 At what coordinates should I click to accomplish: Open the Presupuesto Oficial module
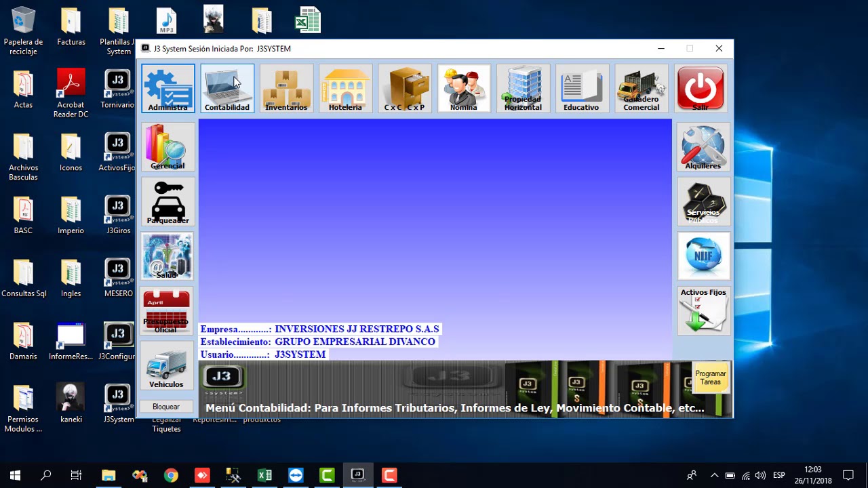[x=167, y=311]
